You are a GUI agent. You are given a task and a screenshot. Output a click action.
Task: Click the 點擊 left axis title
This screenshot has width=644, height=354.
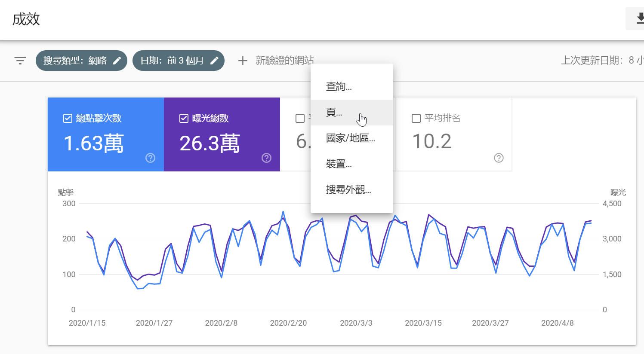(x=66, y=192)
